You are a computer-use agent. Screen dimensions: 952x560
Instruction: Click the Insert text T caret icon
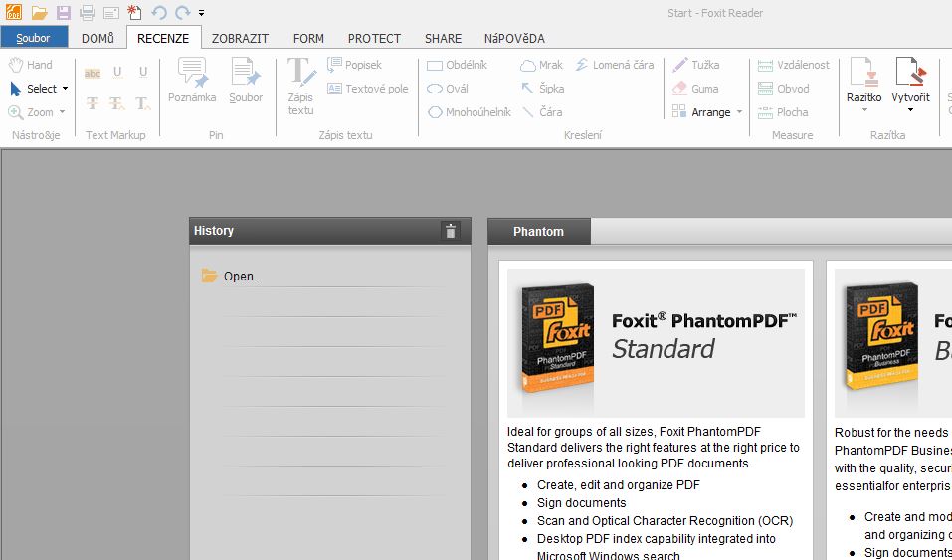[143, 103]
